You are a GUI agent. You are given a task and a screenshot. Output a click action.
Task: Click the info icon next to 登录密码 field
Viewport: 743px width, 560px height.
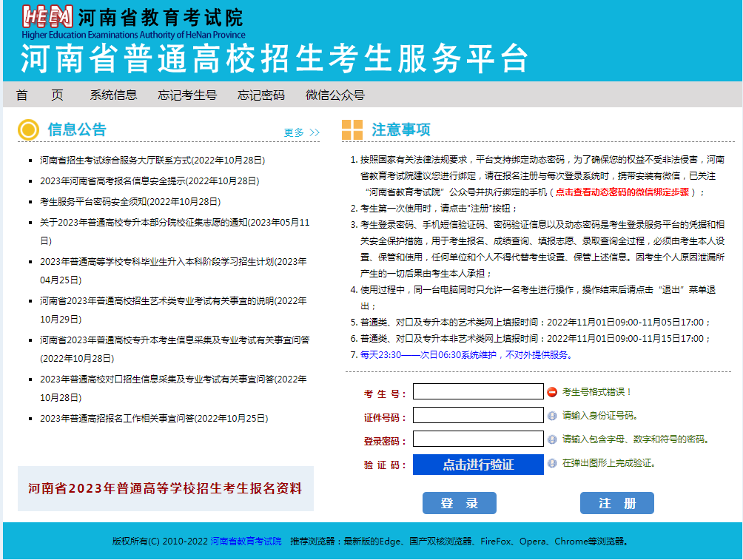click(x=552, y=439)
